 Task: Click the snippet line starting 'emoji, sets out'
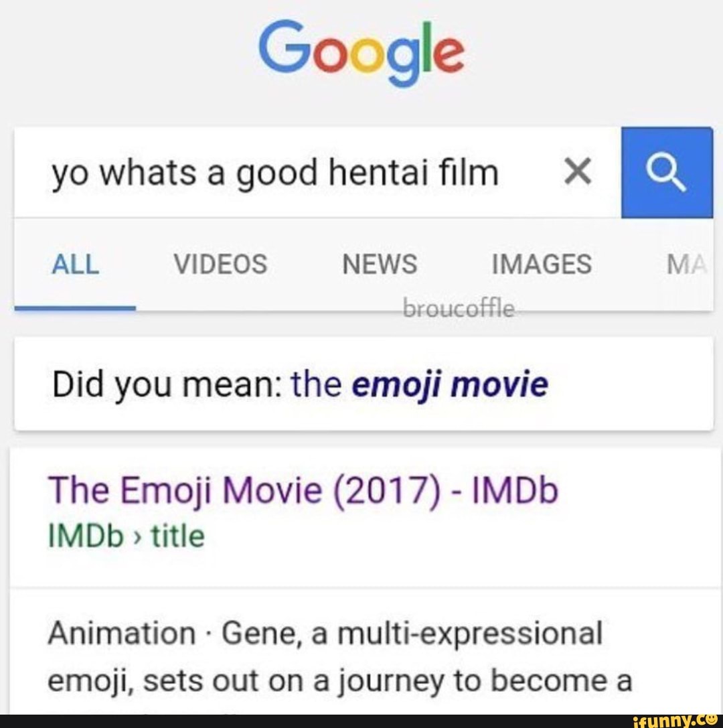click(x=339, y=682)
